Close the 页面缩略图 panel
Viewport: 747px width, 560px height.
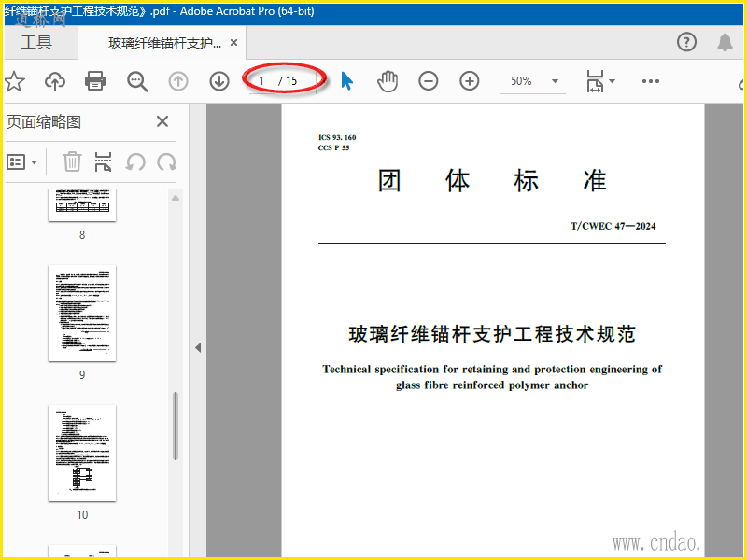(162, 121)
